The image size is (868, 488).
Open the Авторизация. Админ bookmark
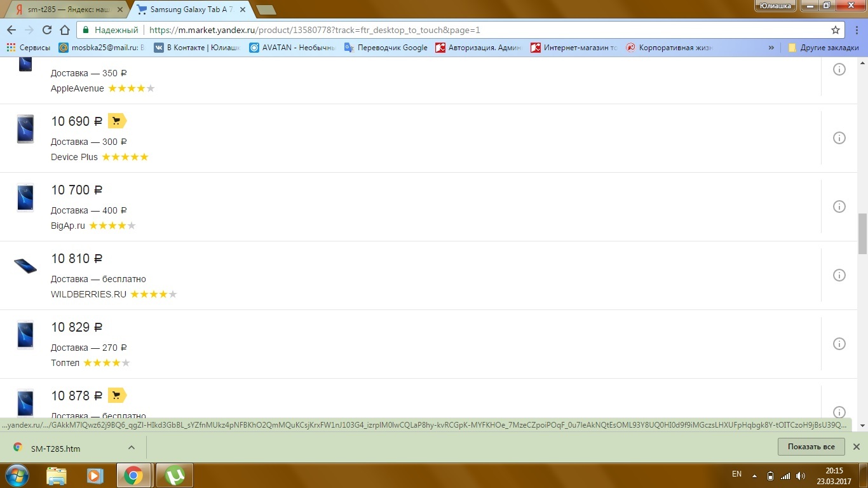478,48
